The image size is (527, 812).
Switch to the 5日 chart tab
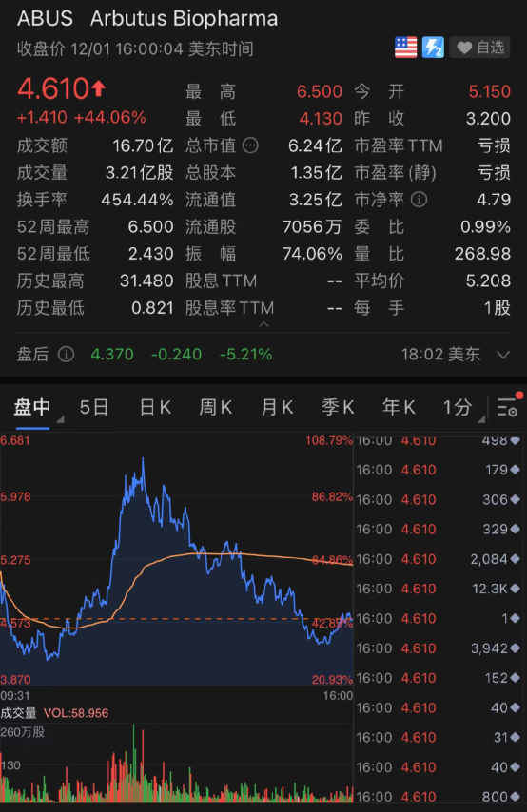point(94,408)
